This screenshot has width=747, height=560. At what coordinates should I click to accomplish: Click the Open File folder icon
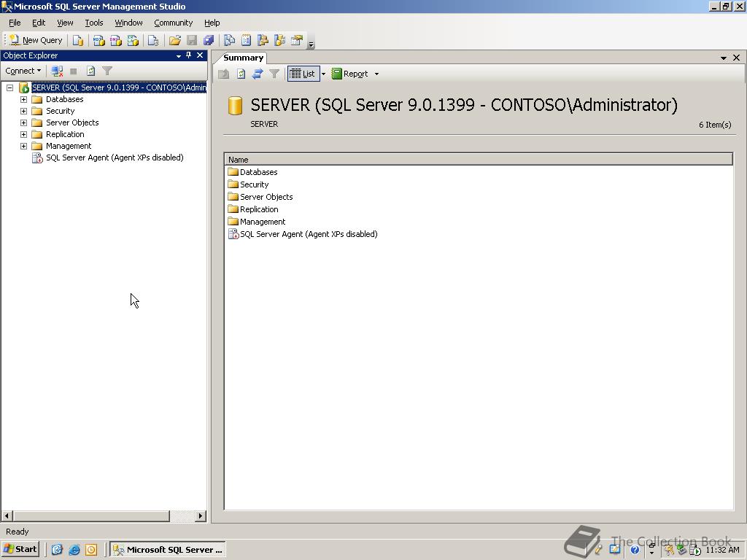coord(175,41)
